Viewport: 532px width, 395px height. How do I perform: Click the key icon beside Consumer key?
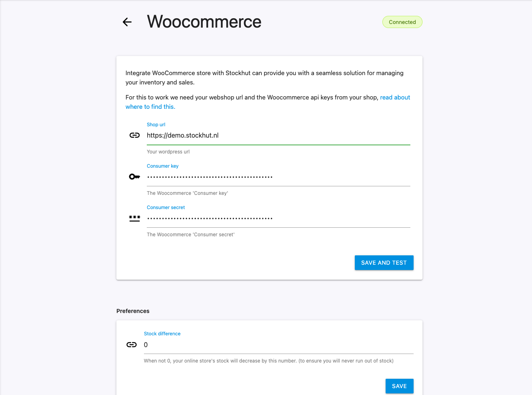pos(135,177)
